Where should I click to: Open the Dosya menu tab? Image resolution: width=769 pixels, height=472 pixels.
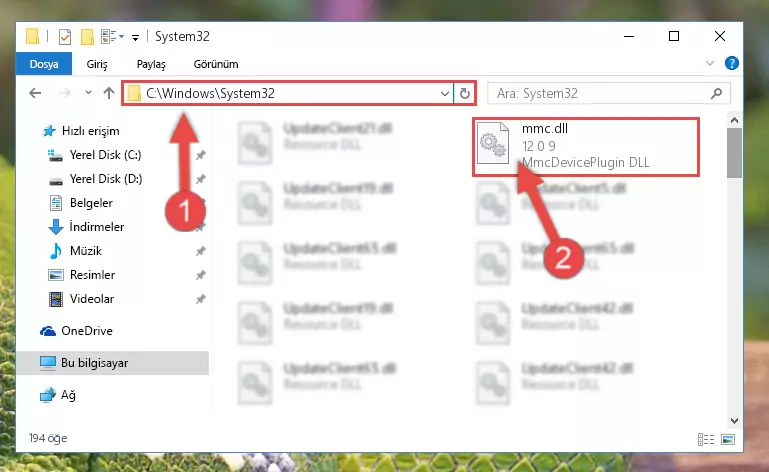point(44,64)
